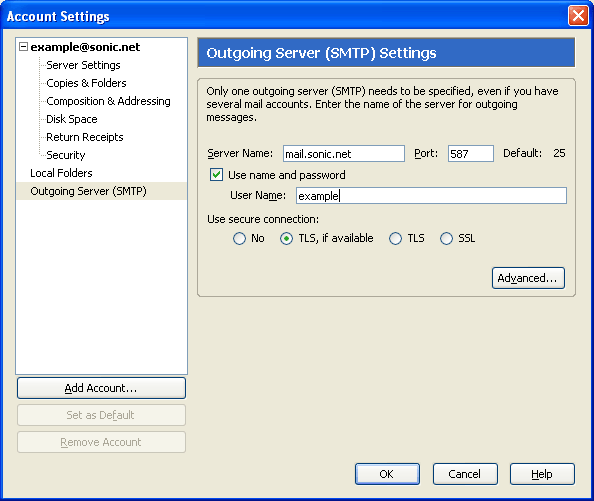Open Composition & Addressing settings

[108, 101]
